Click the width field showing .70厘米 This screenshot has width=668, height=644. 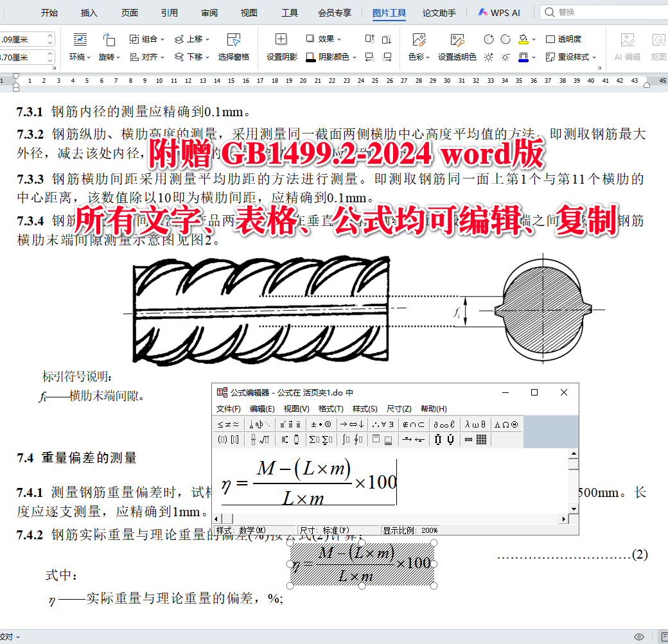22,57
